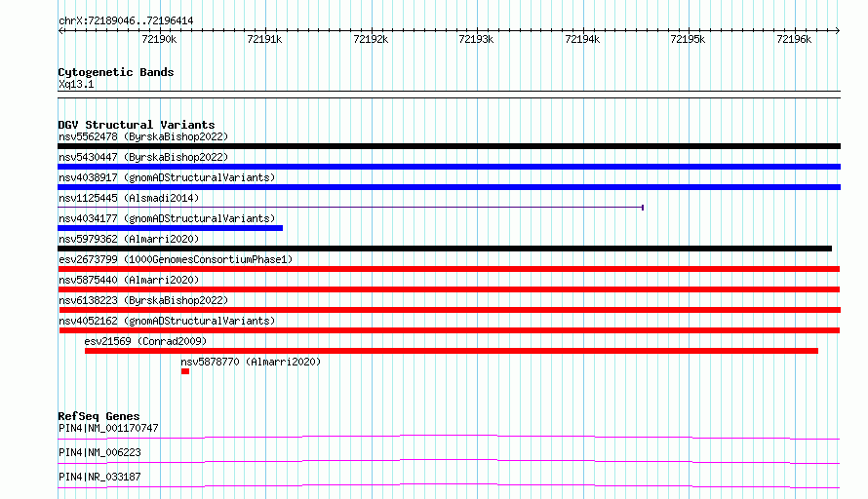Click the 72194k ruler mark
The height and width of the screenshot is (499, 868).
tap(582, 39)
